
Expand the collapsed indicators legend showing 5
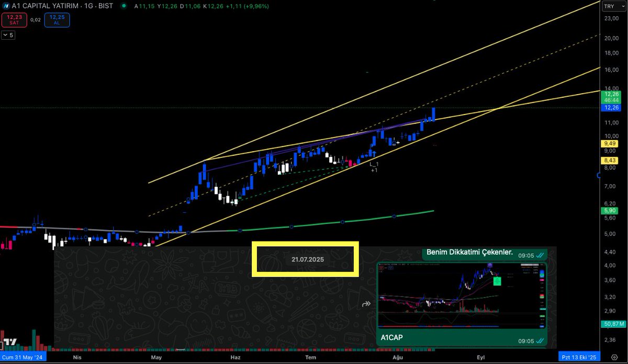(9, 35)
